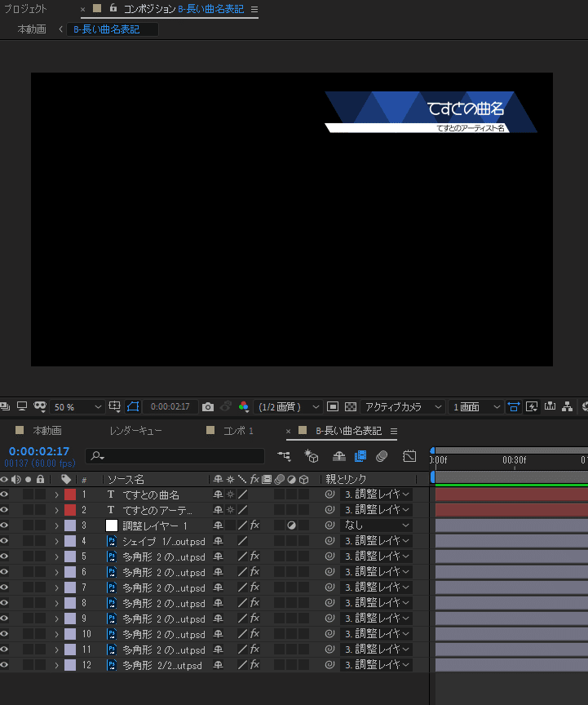Click label color swatch of layer 12

click(70, 665)
